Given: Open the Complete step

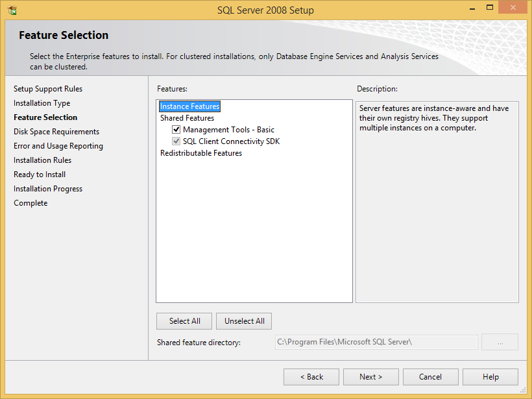Looking at the screenshot, I should 30,203.
